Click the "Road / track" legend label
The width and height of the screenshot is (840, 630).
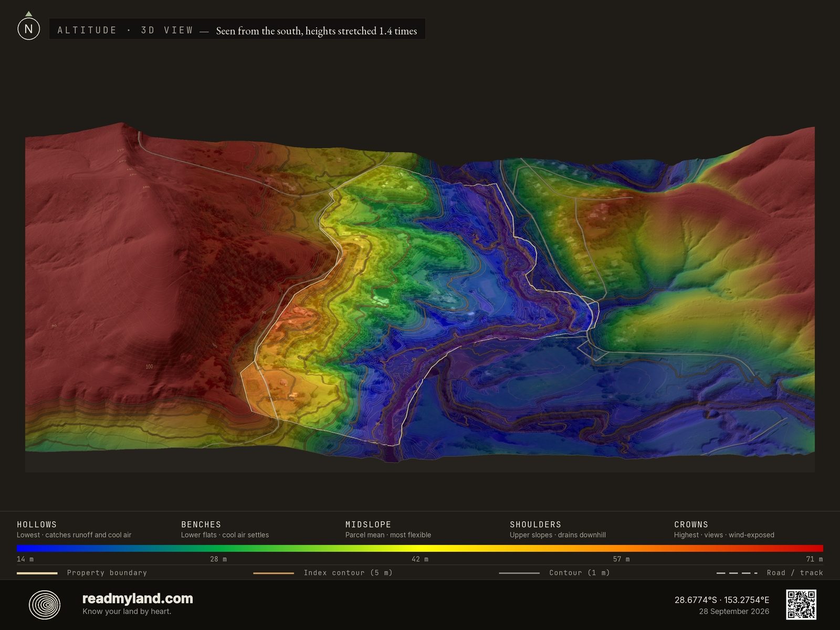click(795, 573)
